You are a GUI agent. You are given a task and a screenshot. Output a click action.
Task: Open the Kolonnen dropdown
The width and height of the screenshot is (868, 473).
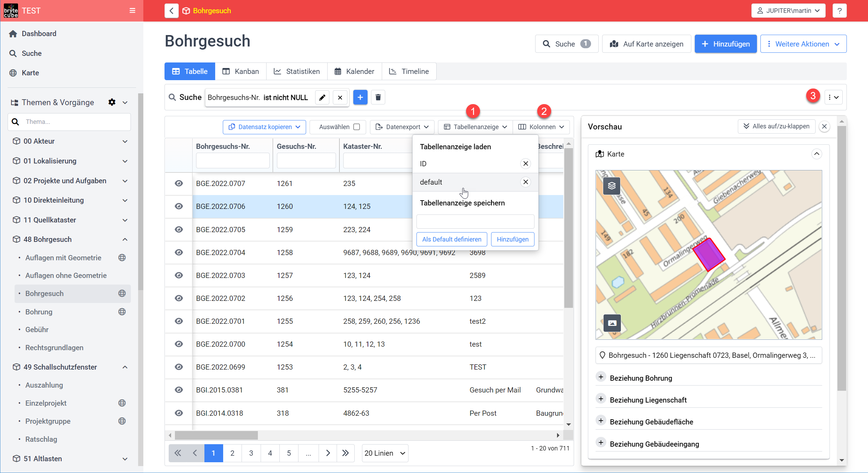(x=541, y=127)
